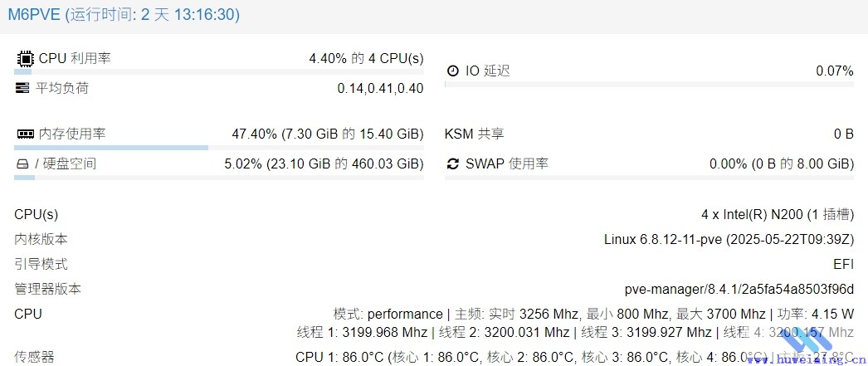The width and height of the screenshot is (868, 366).
Task: Click the memory usage RAM icon
Action: point(26,134)
